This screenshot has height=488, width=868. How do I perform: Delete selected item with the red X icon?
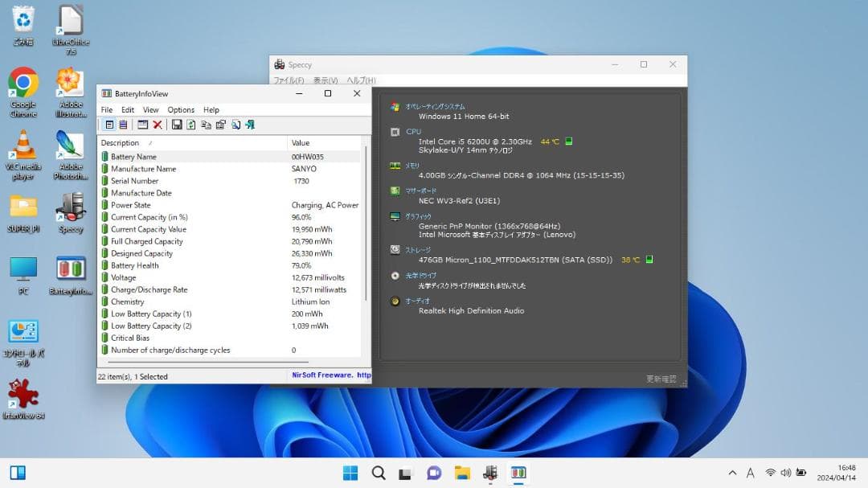[x=157, y=125]
